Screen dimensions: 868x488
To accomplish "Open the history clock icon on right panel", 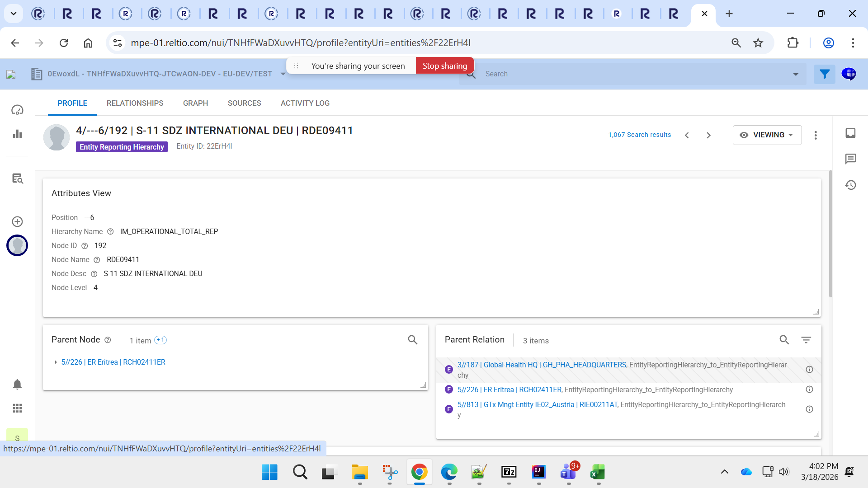I will click(x=850, y=185).
